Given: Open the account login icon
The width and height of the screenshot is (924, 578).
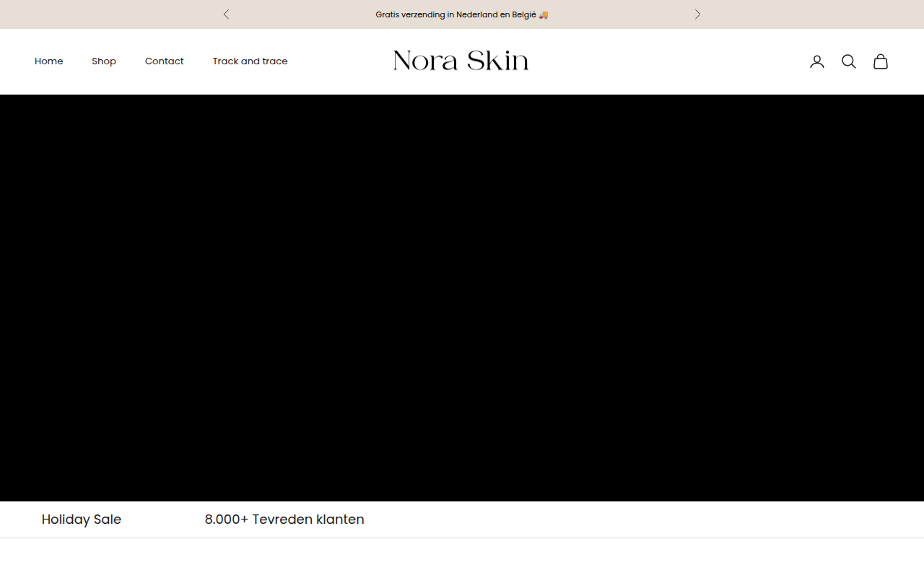Looking at the screenshot, I should point(816,61).
